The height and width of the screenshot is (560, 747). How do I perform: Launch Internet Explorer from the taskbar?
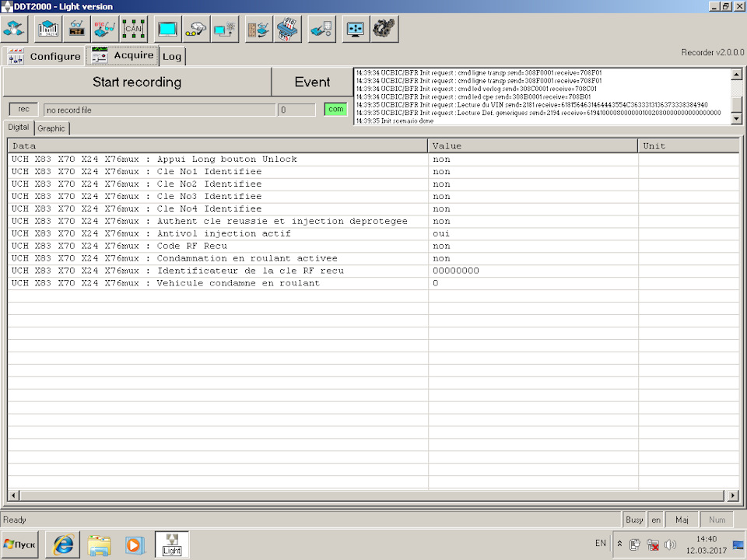(63, 544)
